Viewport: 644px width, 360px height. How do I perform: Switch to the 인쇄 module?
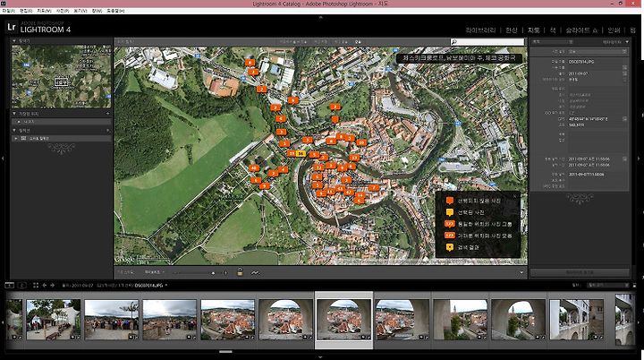coord(614,30)
